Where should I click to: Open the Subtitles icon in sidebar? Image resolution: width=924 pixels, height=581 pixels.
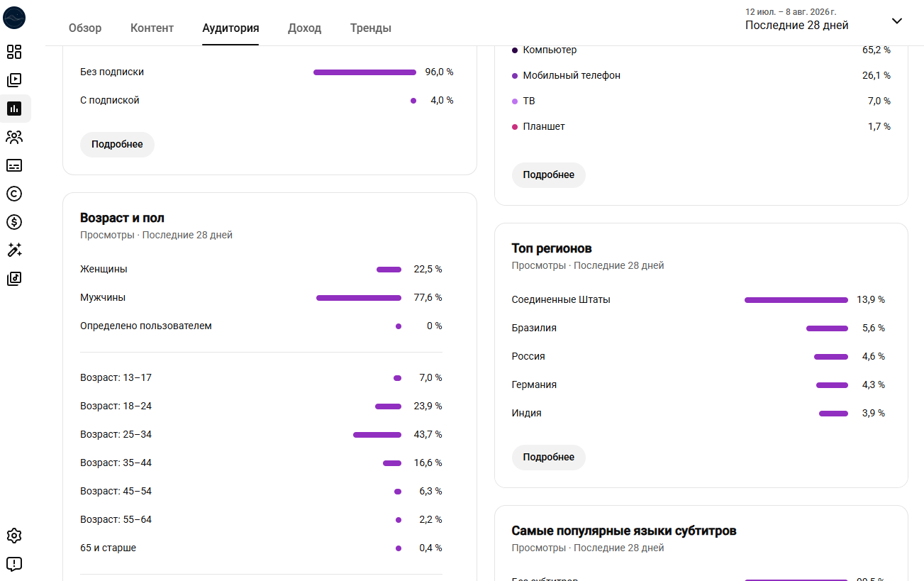14,165
